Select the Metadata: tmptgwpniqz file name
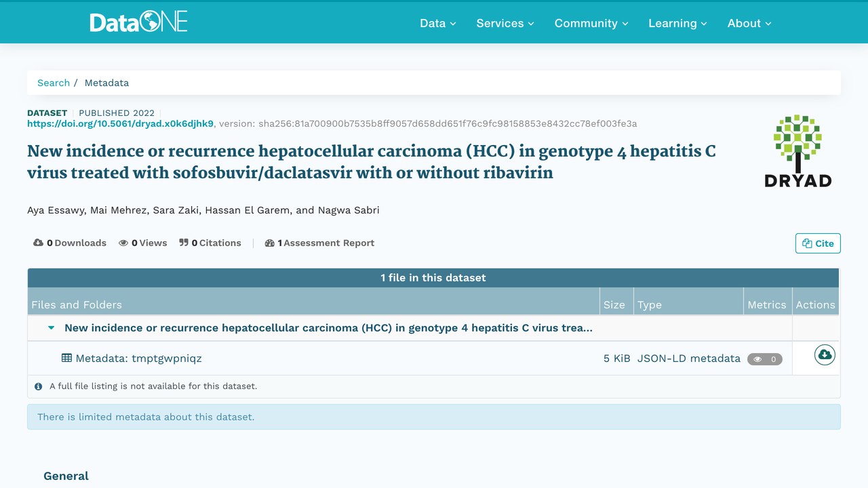Screen dimensions: 868x488 [x=138, y=358]
